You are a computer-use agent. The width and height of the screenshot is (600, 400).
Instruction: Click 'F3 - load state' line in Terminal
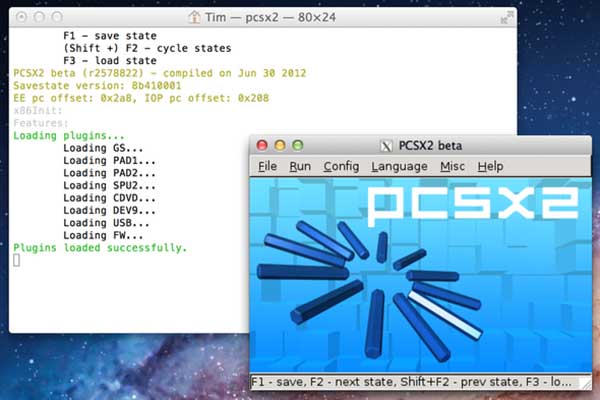(x=110, y=61)
